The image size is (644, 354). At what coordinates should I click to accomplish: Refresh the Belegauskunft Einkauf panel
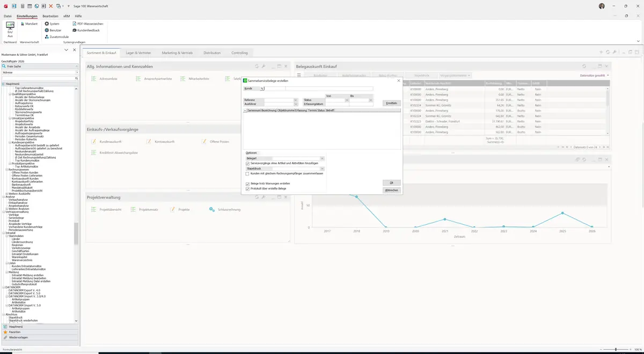click(584, 66)
